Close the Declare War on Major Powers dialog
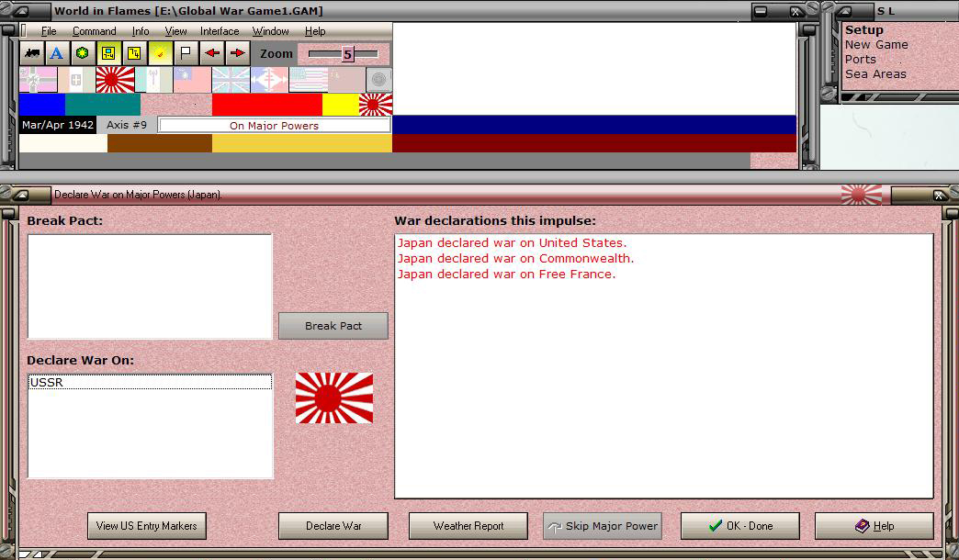 tap(938, 195)
